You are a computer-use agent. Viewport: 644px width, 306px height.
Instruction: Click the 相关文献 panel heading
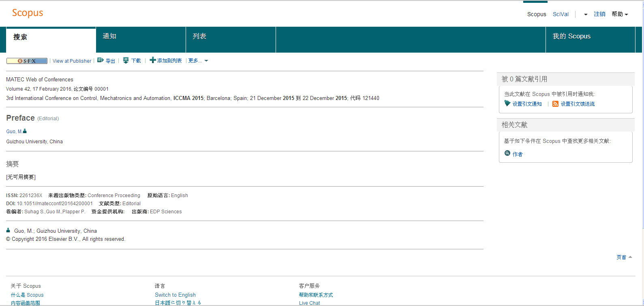click(514, 125)
